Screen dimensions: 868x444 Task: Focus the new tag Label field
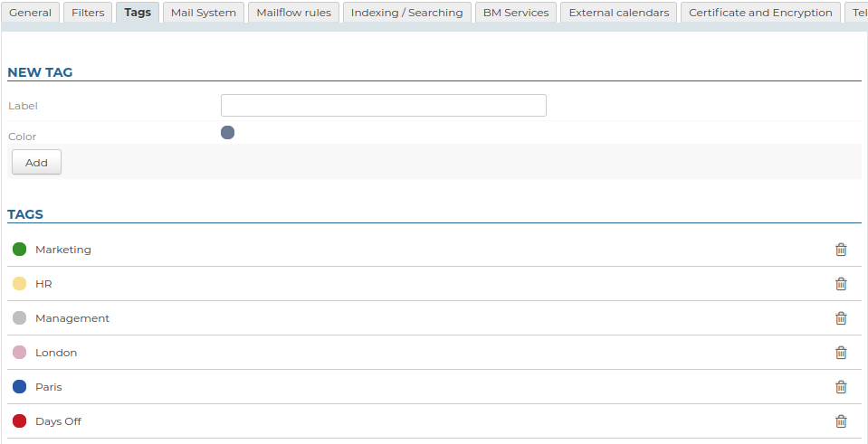coord(383,106)
